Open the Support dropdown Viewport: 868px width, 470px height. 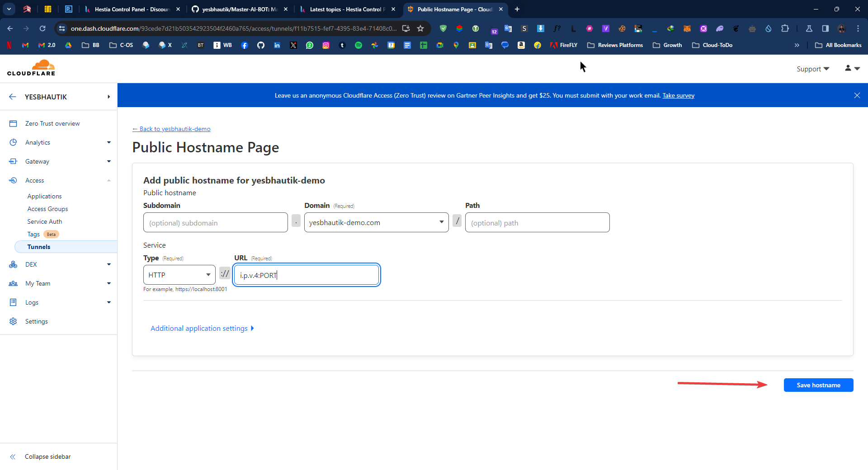click(813, 69)
